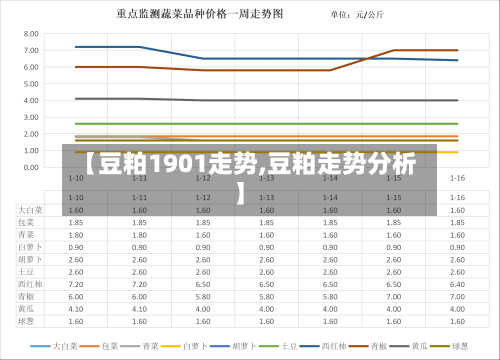Click the 4.00 cell under 1-16 in 黄瓜 row
The image size is (500, 360).
coord(457,309)
